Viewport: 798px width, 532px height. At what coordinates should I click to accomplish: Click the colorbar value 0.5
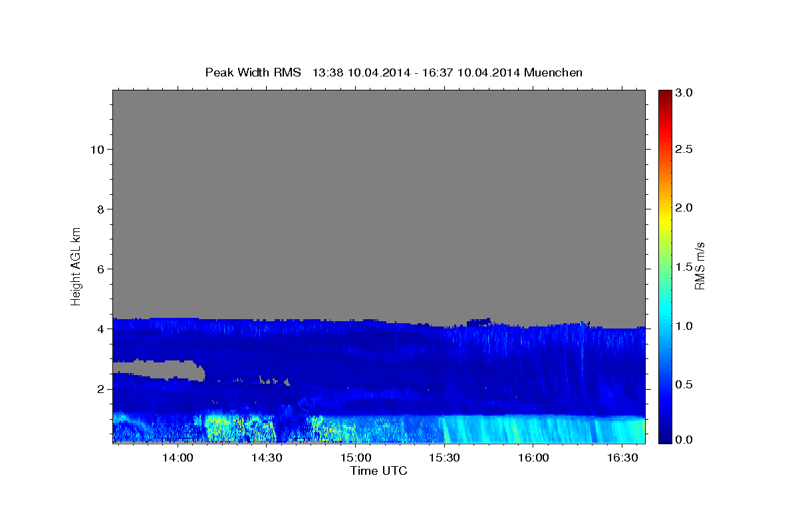[x=684, y=384]
